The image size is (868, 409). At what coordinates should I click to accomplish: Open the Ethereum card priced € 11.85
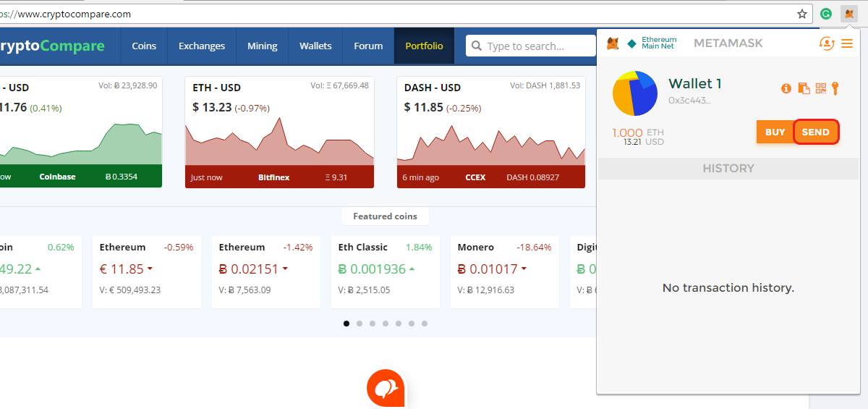tap(146, 271)
